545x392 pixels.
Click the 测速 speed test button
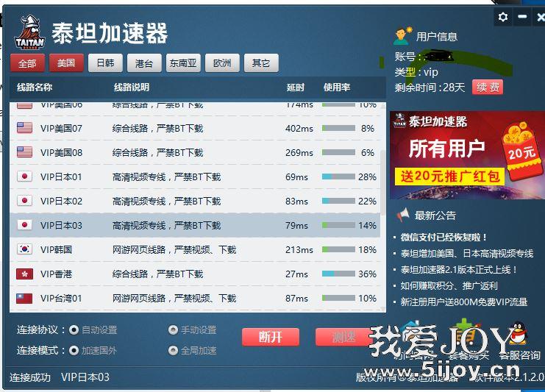tap(343, 337)
